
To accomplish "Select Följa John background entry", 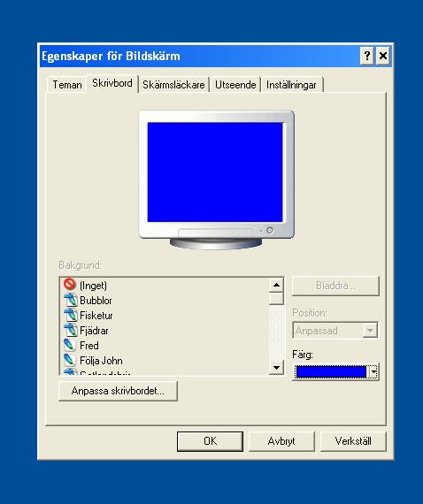I will tap(101, 361).
